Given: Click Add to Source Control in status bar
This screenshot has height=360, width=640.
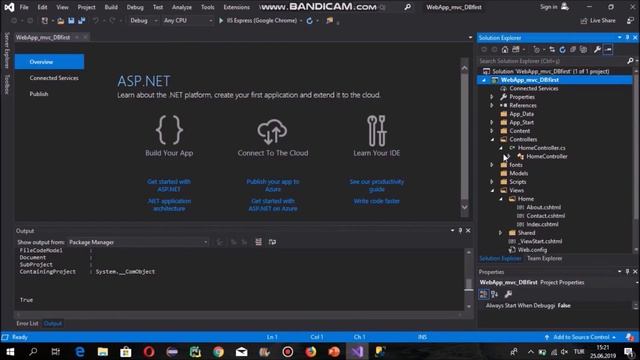Looking at the screenshot, I should 581,337.
